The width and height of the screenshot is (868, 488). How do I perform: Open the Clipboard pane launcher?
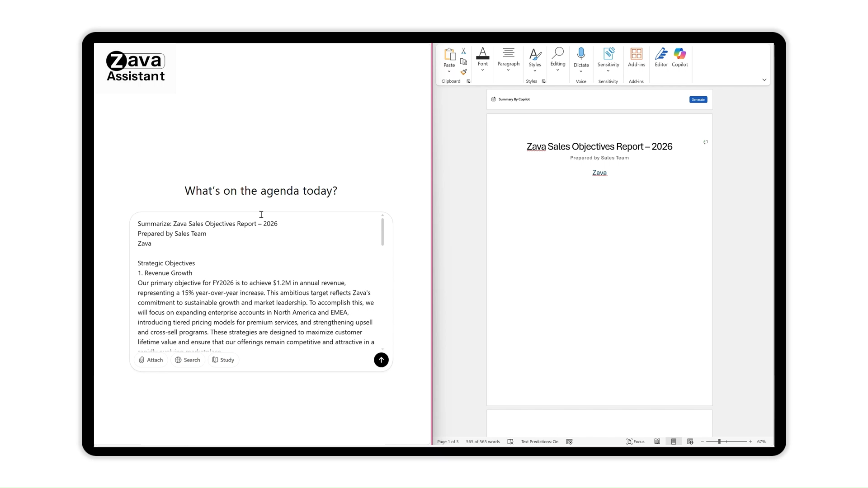tap(469, 82)
